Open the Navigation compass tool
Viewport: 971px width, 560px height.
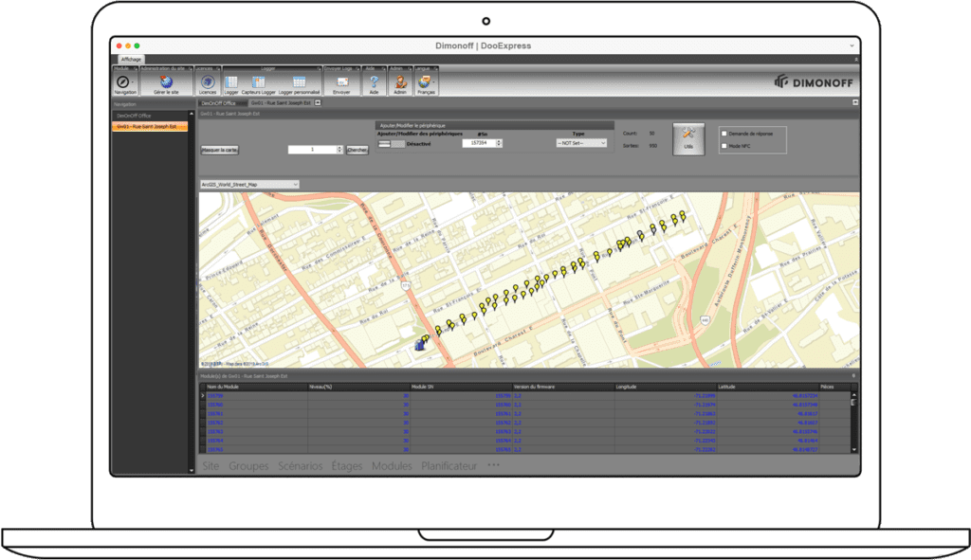pos(124,82)
